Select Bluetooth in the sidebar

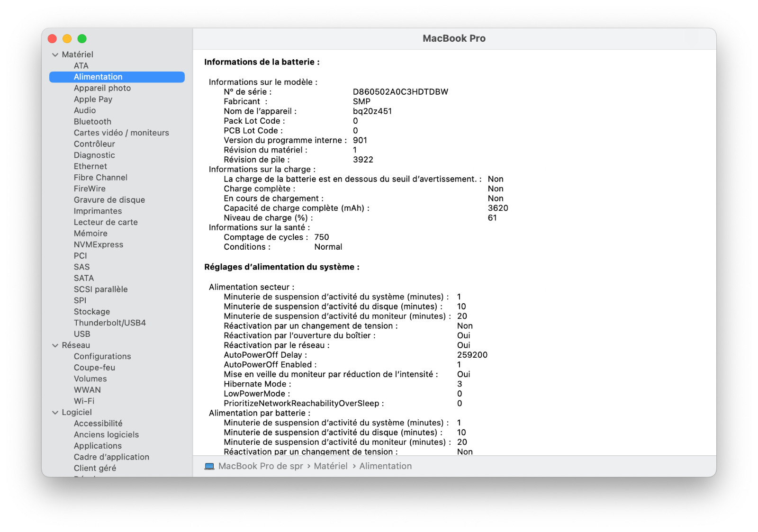tap(92, 122)
